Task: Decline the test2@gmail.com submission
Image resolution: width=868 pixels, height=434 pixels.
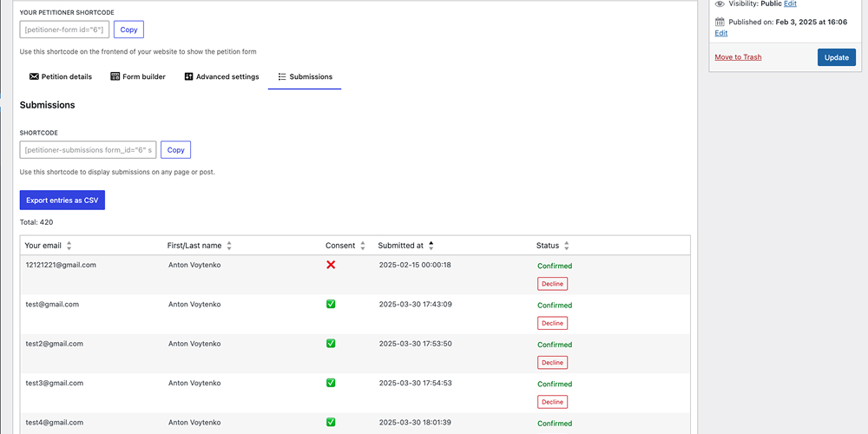Action: tap(552, 363)
